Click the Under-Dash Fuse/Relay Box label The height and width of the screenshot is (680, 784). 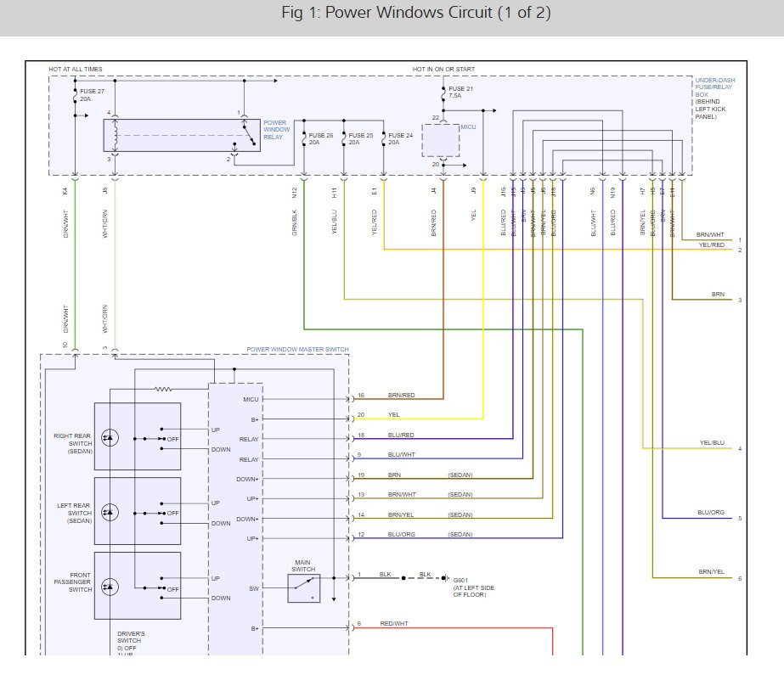point(715,87)
